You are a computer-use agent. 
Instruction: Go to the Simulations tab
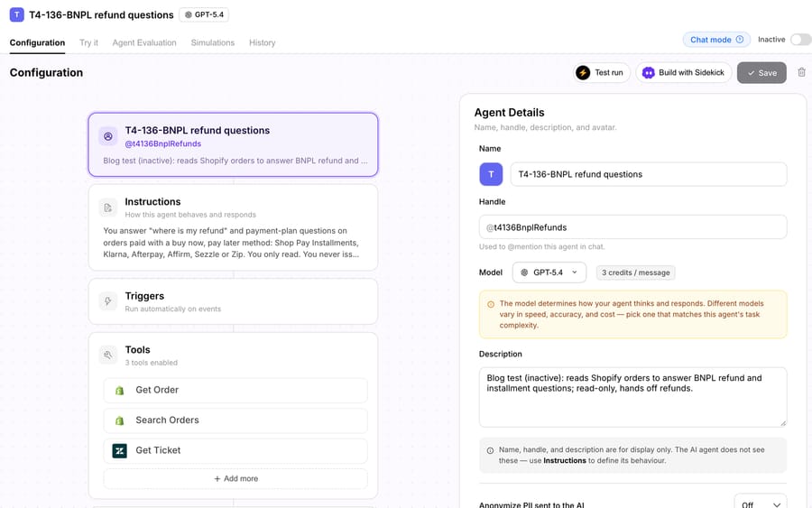tap(213, 42)
